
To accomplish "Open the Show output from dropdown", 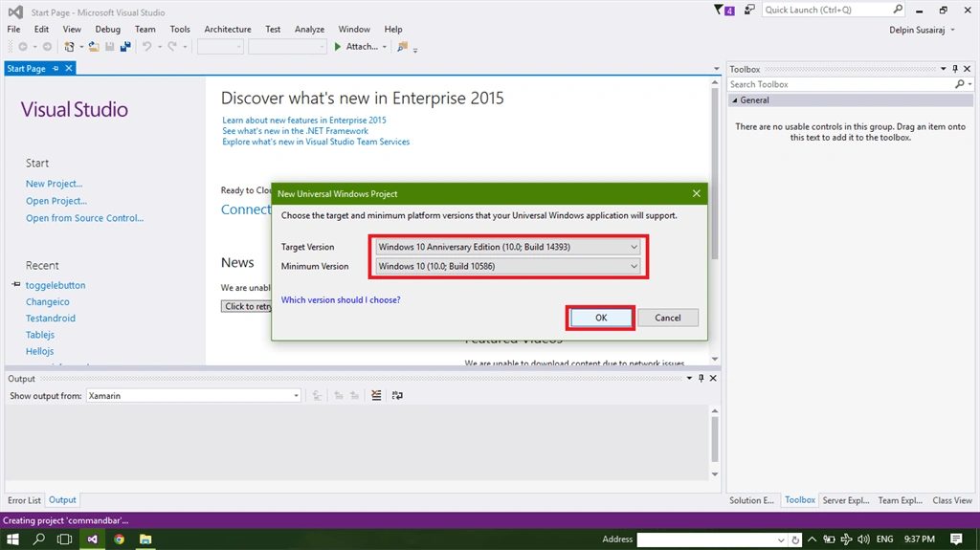I will 297,396.
